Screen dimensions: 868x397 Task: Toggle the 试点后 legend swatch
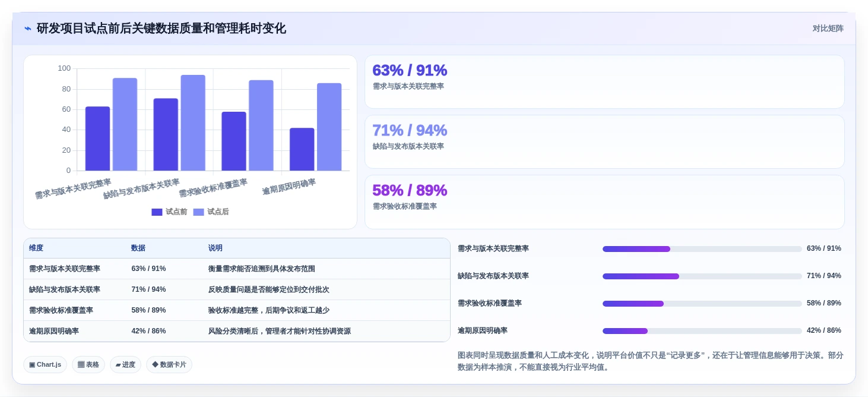tap(198, 212)
